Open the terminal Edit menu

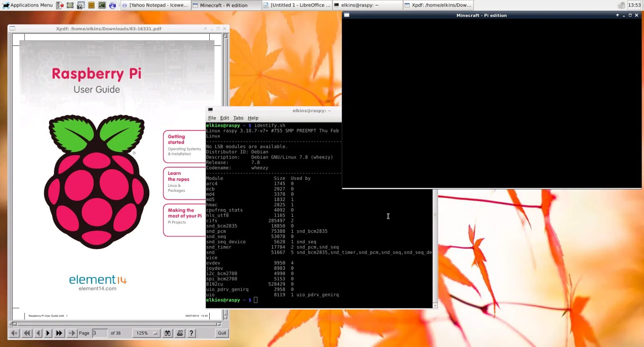tap(225, 118)
